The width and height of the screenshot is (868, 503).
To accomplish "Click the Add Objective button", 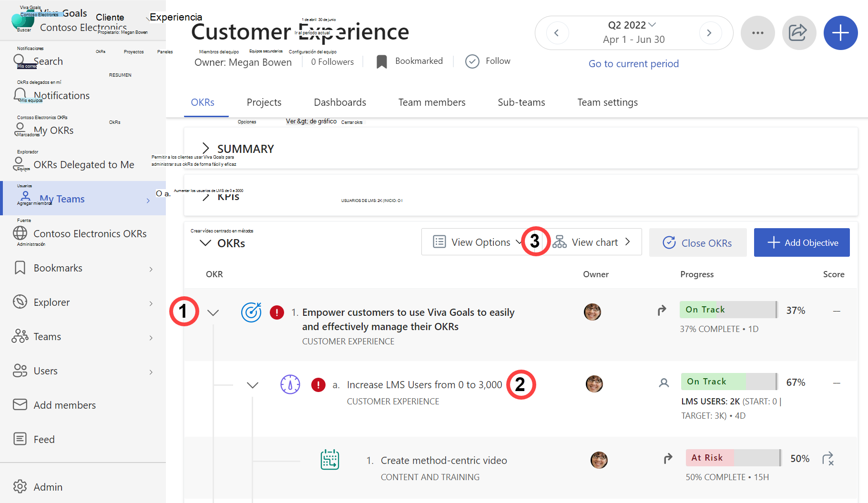I will tap(802, 242).
